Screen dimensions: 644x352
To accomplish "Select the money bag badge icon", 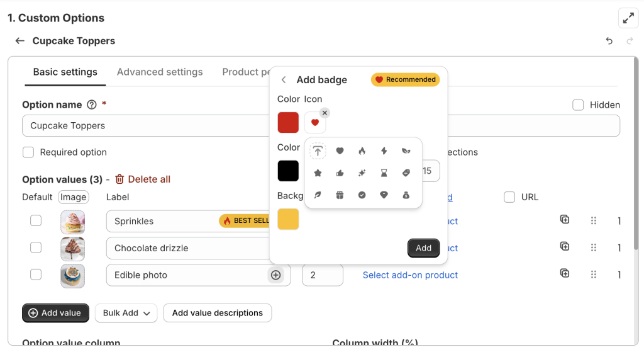I will coord(406,195).
